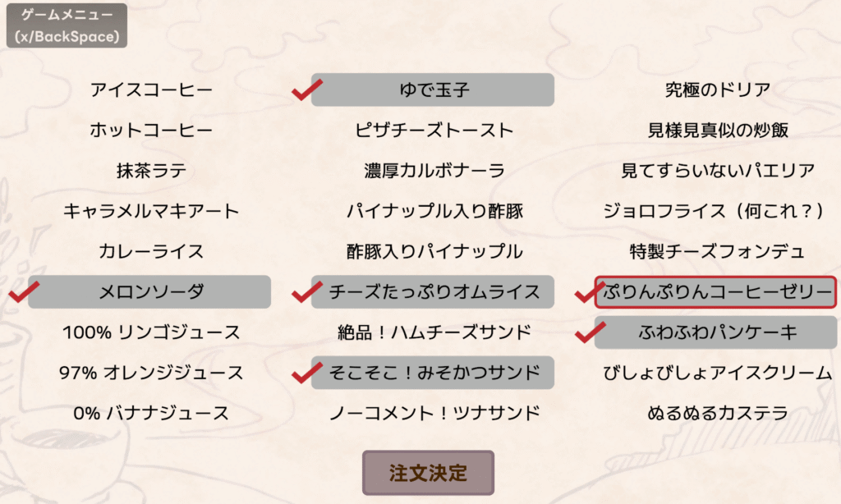This screenshot has width=841, height=504.
Task: Deselect the checked メロンソーダ
Action: [x=148, y=292]
